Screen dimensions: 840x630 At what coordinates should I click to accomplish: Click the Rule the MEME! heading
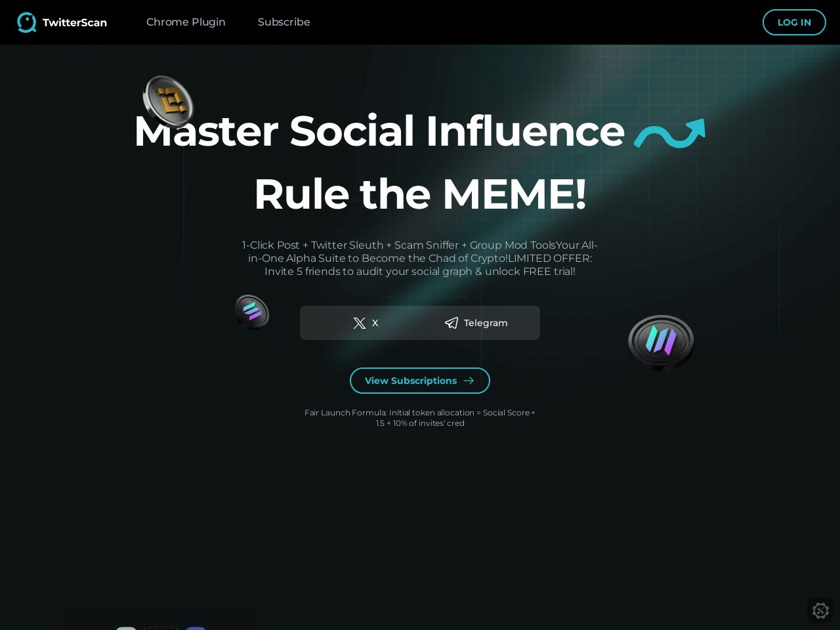pos(420,194)
